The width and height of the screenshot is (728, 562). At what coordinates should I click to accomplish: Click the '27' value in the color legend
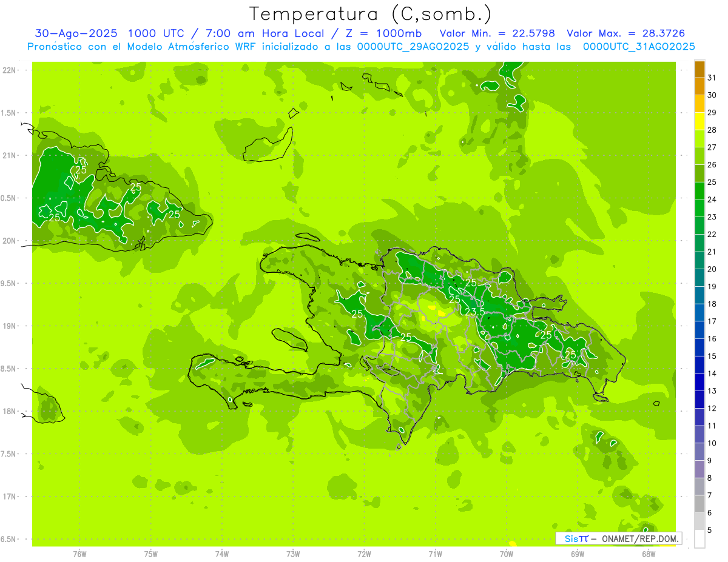[x=712, y=147]
